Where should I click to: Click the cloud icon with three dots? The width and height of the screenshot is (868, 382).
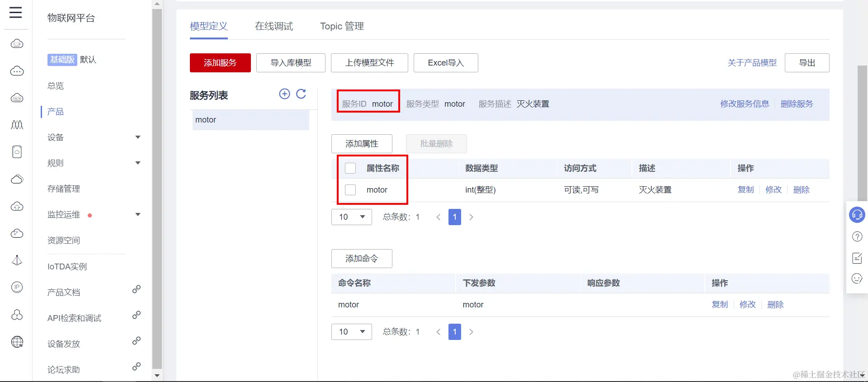click(17, 71)
